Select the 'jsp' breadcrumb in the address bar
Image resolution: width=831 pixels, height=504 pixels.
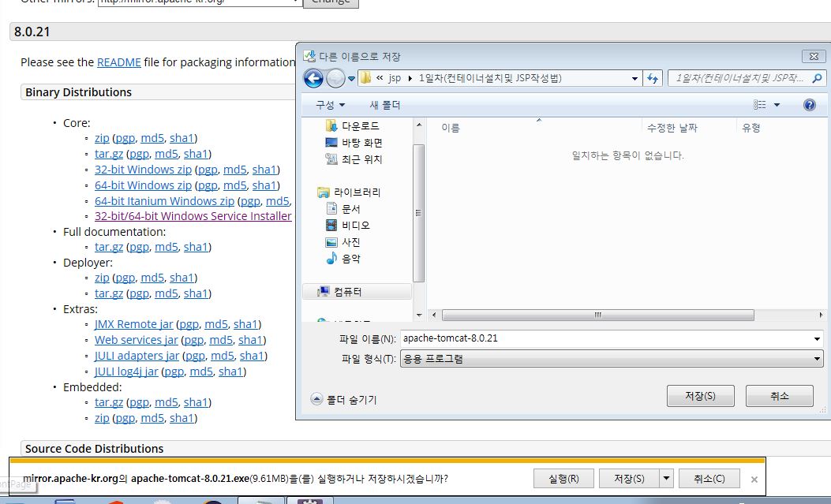click(395, 78)
